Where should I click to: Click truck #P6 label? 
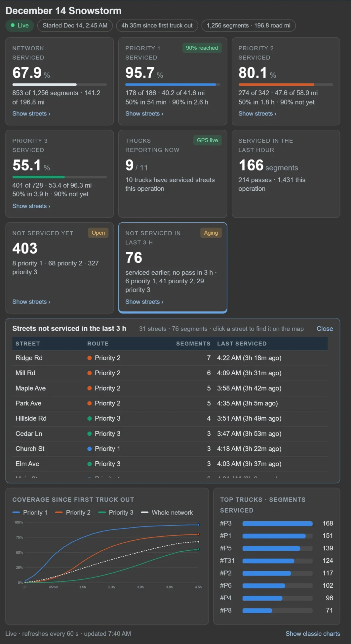pyautogui.click(x=226, y=585)
